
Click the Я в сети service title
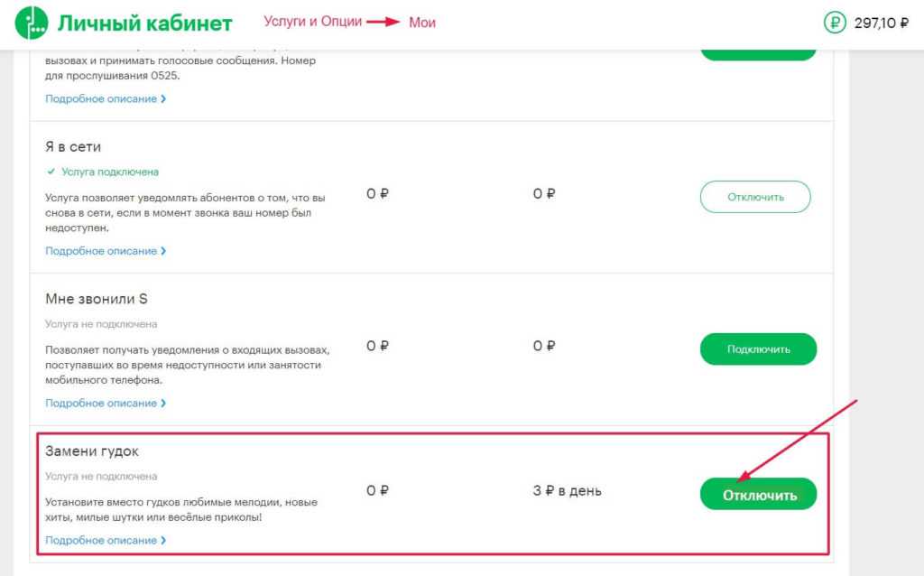click(x=73, y=147)
